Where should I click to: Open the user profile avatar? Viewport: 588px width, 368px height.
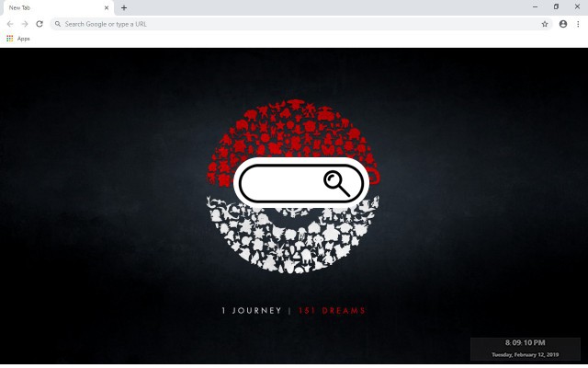click(x=563, y=24)
